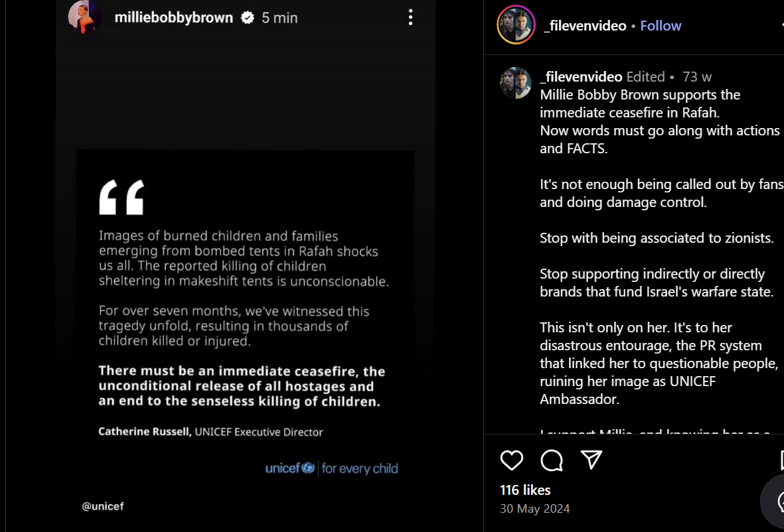Save the post with the bookmark icon
This screenshot has height=532, width=784.
coord(781,460)
